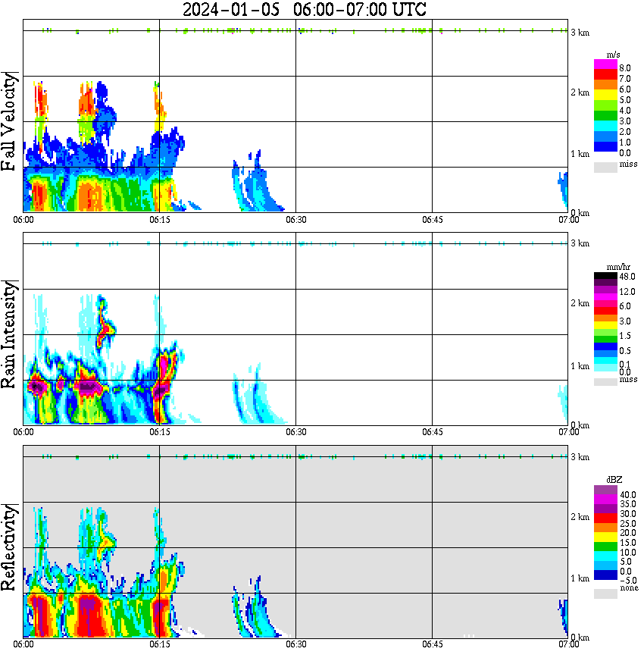This screenshot has width=644, height=658.
Task: Pick the orange swatch in the m/s legend
Action: click(x=605, y=85)
